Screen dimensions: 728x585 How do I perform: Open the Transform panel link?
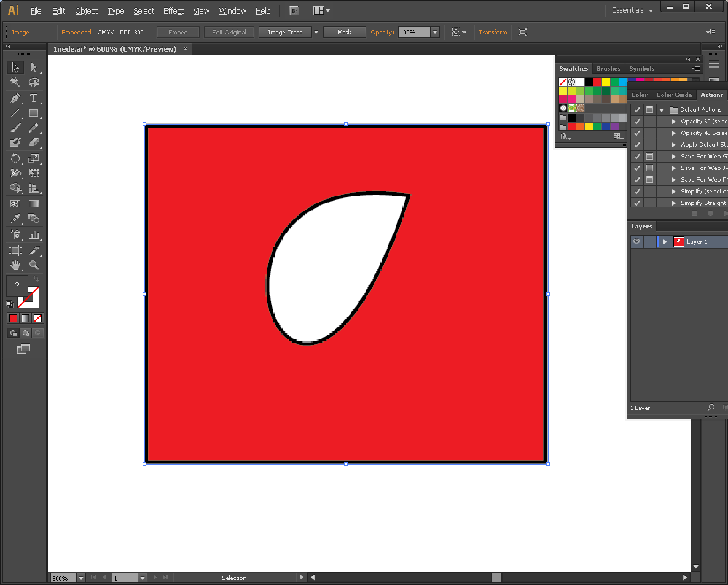click(x=493, y=32)
